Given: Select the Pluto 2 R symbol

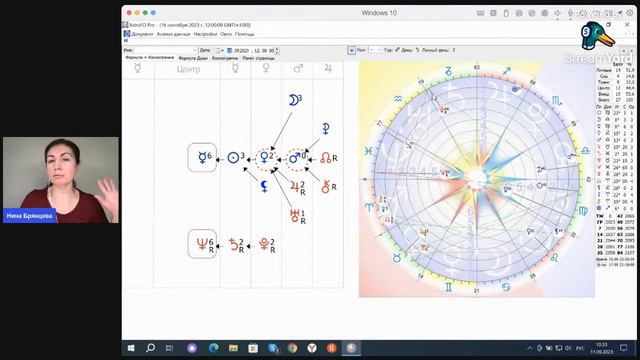Looking at the screenshot, I should pyautogui.click(x=267, y=245).
